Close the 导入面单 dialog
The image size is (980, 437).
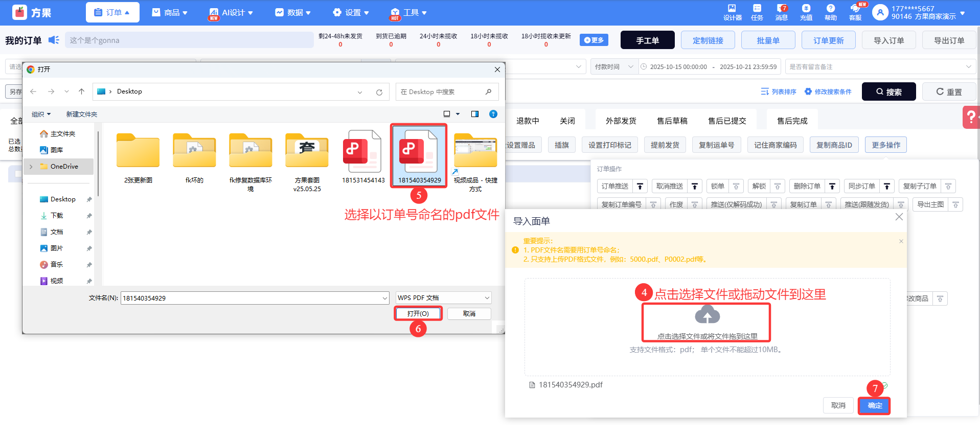[899, 217]
